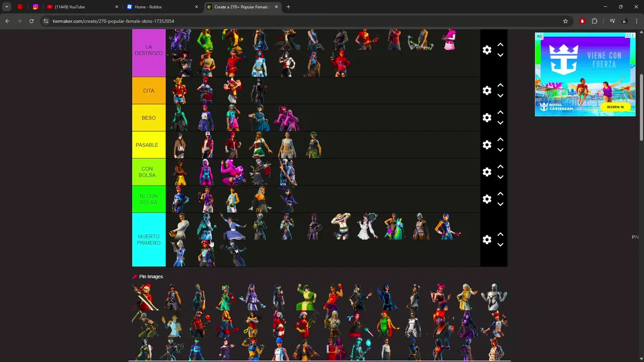The height and width of the screenshot is (362, 644).
Task: Select green elf skin in PASABLE tier
Action: click(x=260, y=145)
